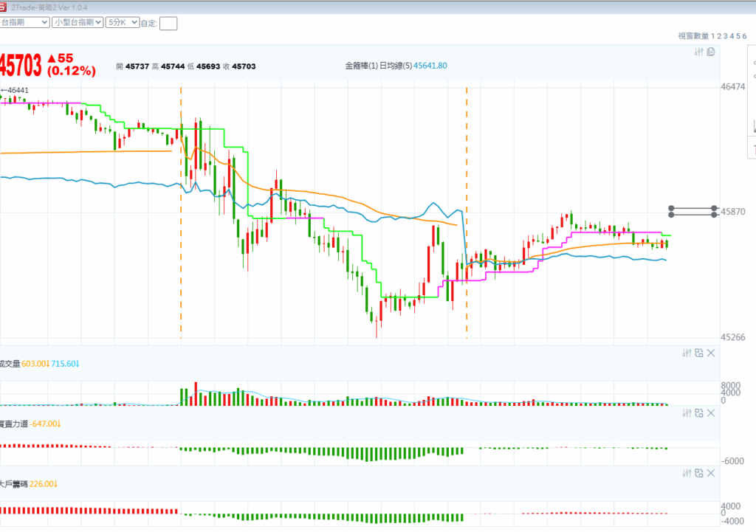Open the 5分K timeframe dropdown

pos(123,22)
